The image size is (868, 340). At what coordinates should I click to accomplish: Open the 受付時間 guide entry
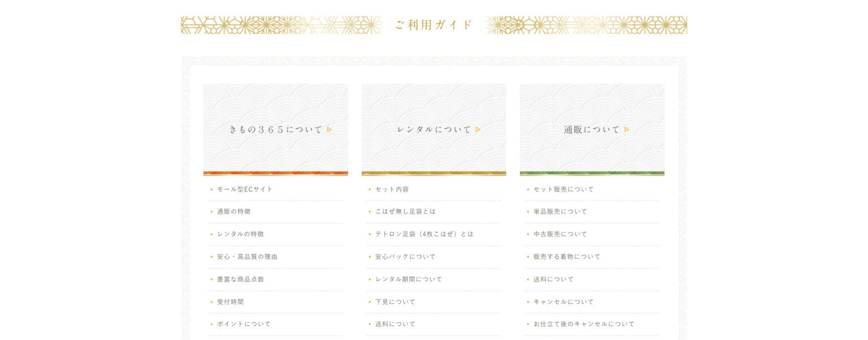click(x=230, y=302)
